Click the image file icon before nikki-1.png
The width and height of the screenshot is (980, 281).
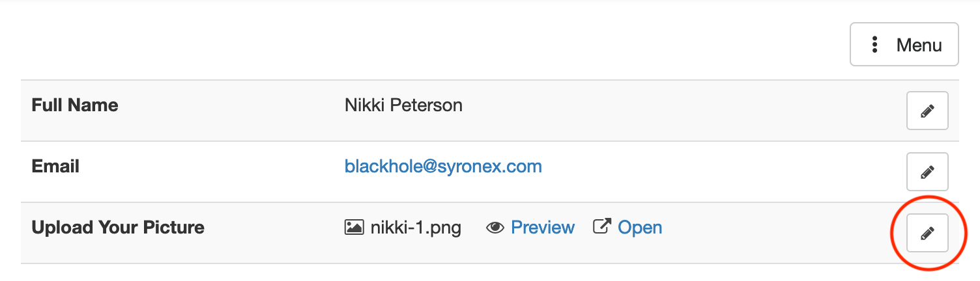tap(354, 228)
